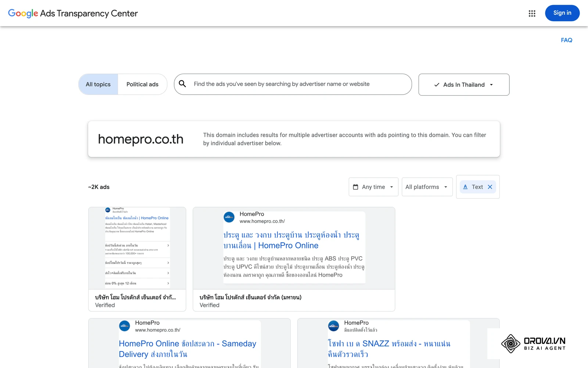Open the Google apps grid icon
This screenshot has width=588, height=368.
click(x=532, y=13)
